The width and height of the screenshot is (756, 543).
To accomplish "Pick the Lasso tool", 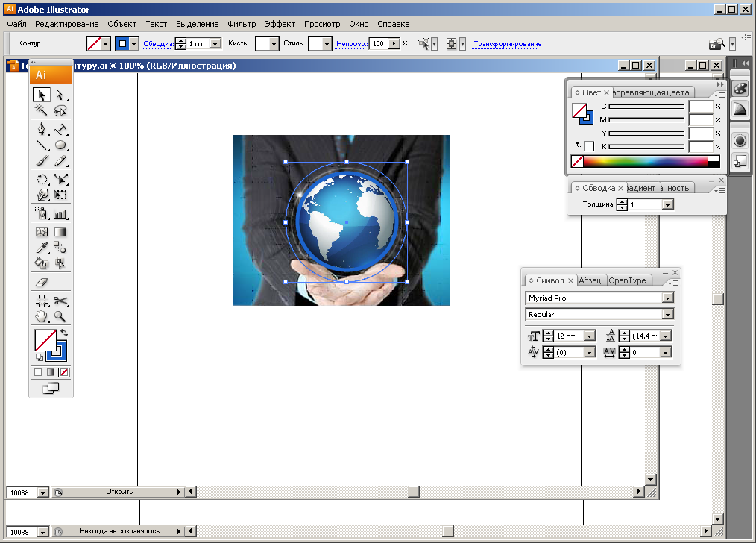I will click(x=60, y=110).
